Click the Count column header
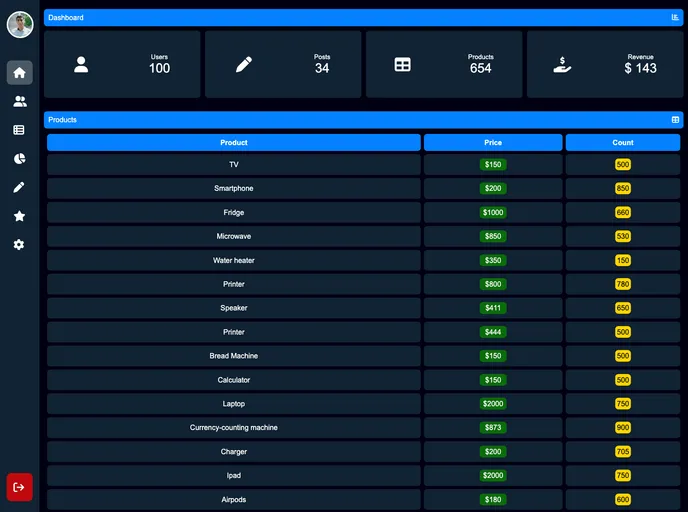Image resolution: width=688 pixels, height=512 pixels. [x=622, y=143]
